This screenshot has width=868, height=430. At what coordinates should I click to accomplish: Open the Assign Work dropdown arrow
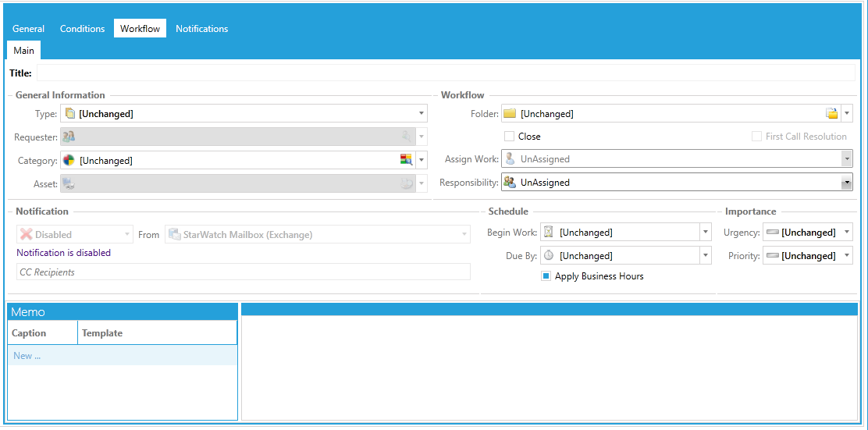click(x=846, y=159)
